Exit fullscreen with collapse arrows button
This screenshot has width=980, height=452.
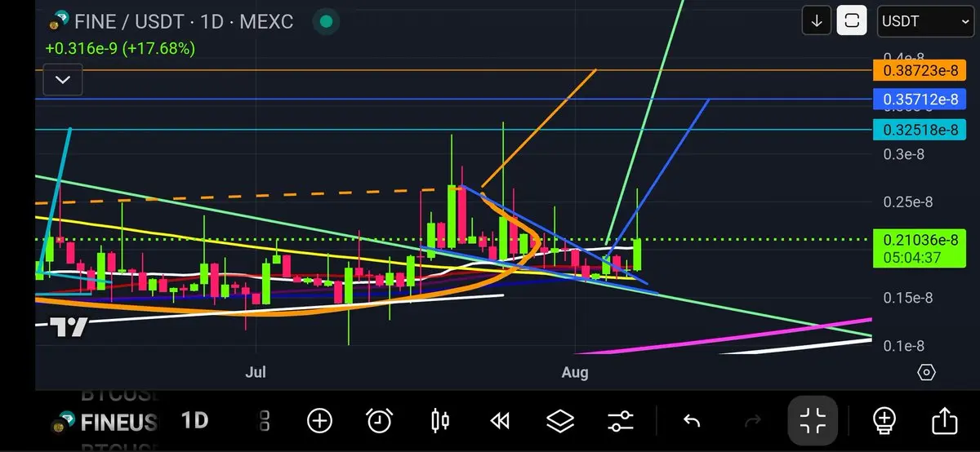(813, 421)
